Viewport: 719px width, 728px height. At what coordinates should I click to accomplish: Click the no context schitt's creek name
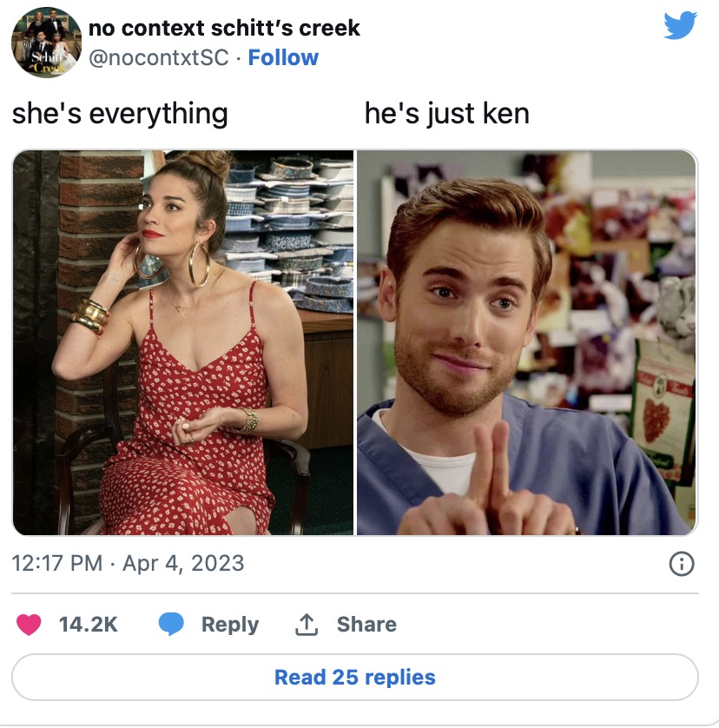pyautogui.click(x=224, y=28)
